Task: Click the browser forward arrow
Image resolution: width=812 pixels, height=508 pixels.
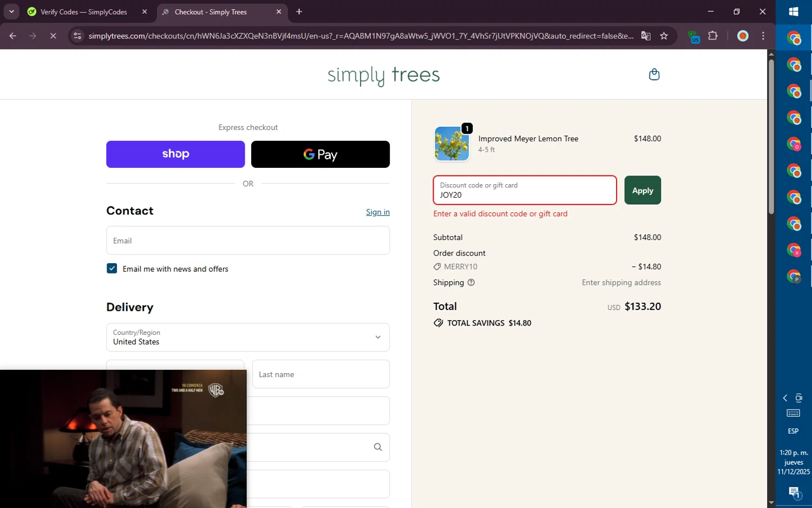Action: coord(33,36)
